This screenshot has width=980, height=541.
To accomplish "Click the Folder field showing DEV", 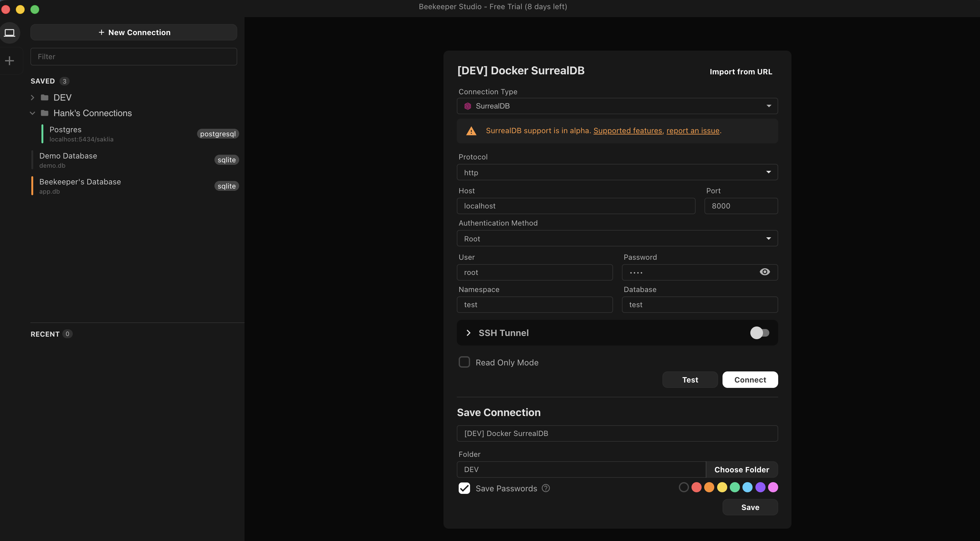I will coord(581,469).
